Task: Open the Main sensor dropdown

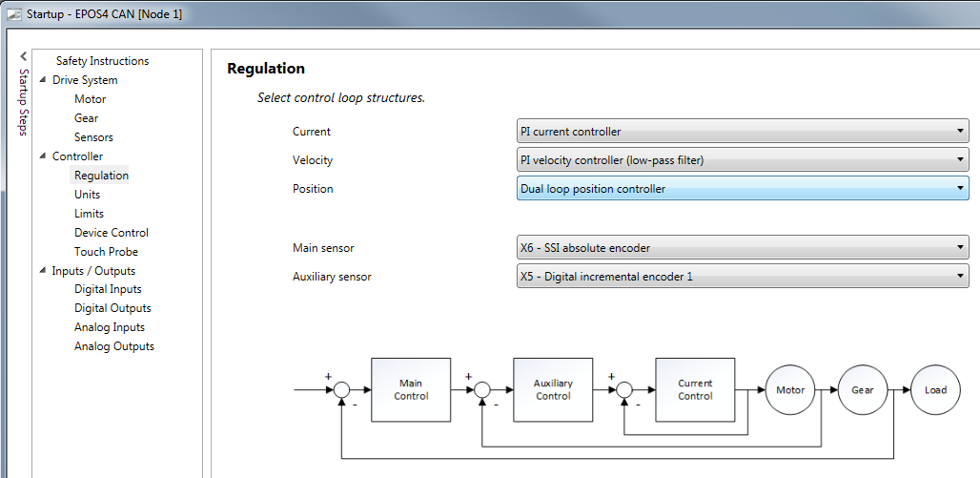Action: [x=742, y=248]
